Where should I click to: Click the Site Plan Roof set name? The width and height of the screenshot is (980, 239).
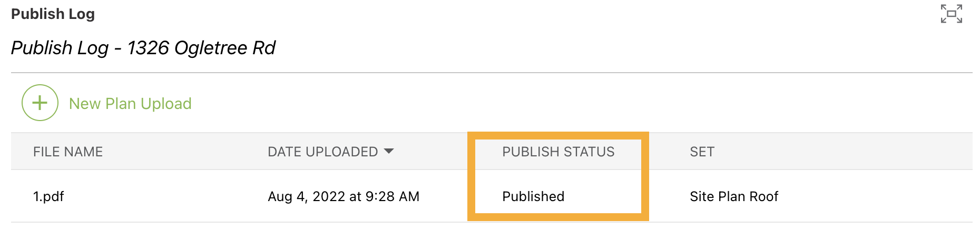pyautogui.click(x=734, y=196)
